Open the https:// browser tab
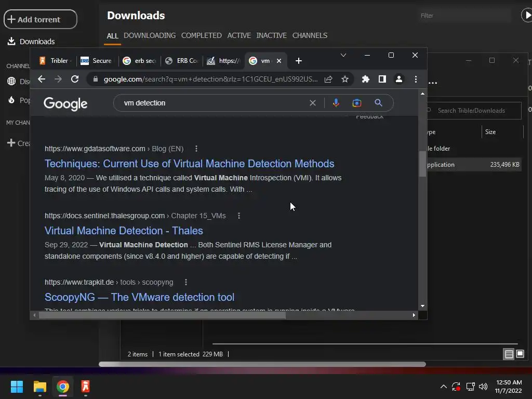The height and width of the screenshot is (399, 532). [223, 61]
